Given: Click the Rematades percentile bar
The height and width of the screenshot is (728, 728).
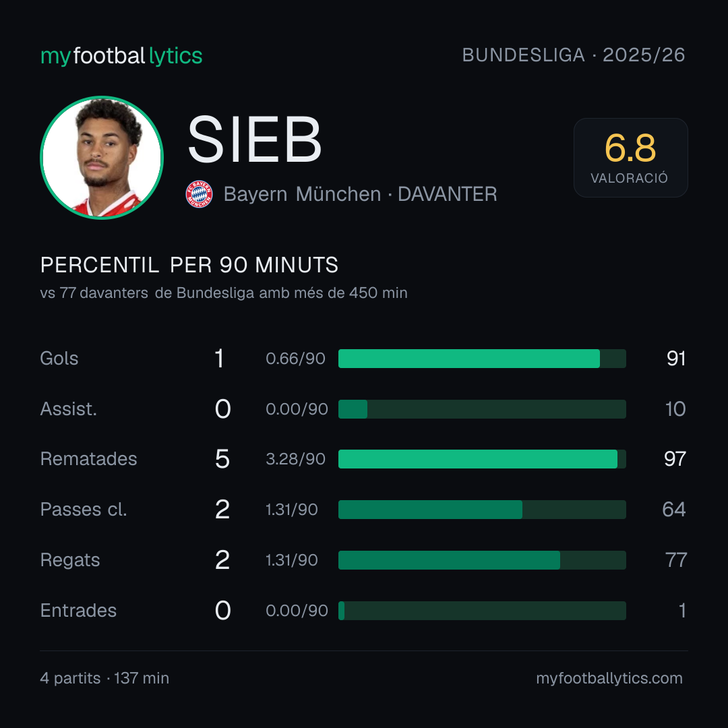Looking at the screenshot, I should pos(482,459).
